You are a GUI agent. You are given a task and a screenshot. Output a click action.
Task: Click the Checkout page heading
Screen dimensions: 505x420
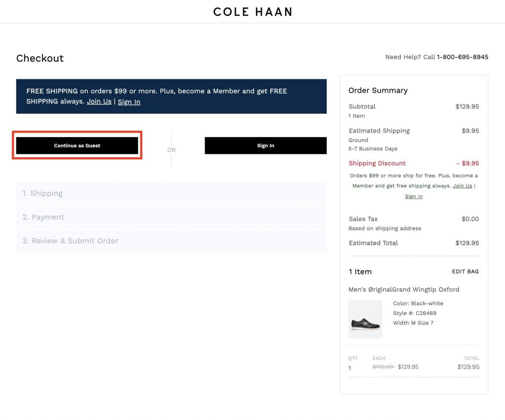40,58
